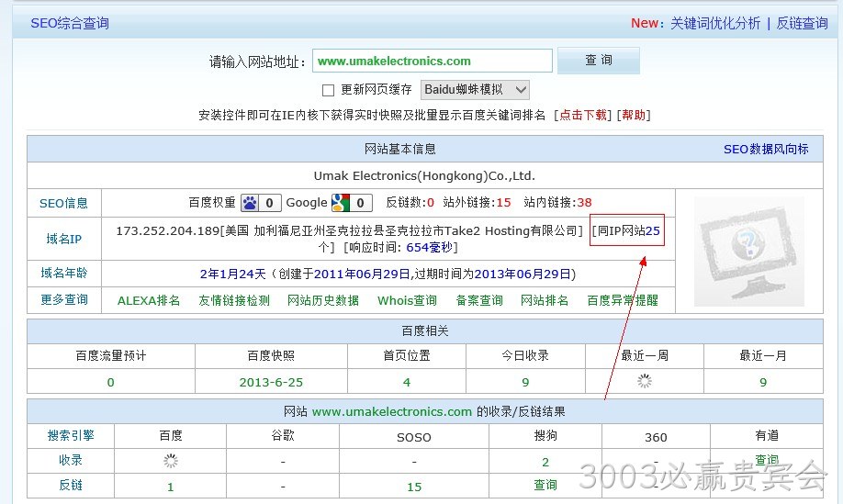The height and width of the screenshot is (504, 843).
Task: Open the Whois查询 link
Action: (x=407, y=300)
